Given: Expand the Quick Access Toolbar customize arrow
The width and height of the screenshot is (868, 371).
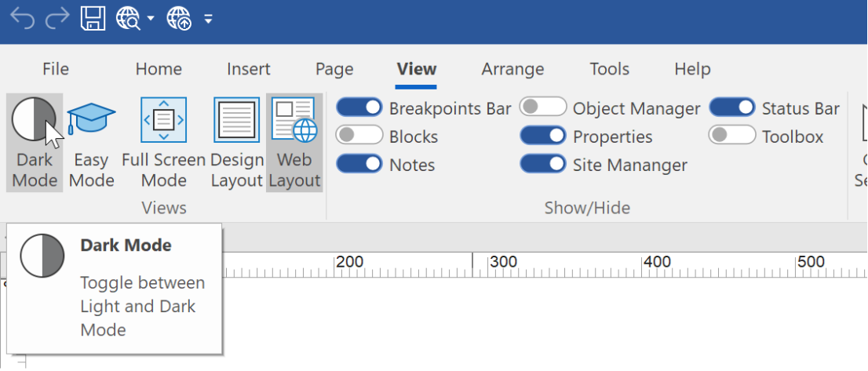Looking at the screenshot, I should 208,20.
